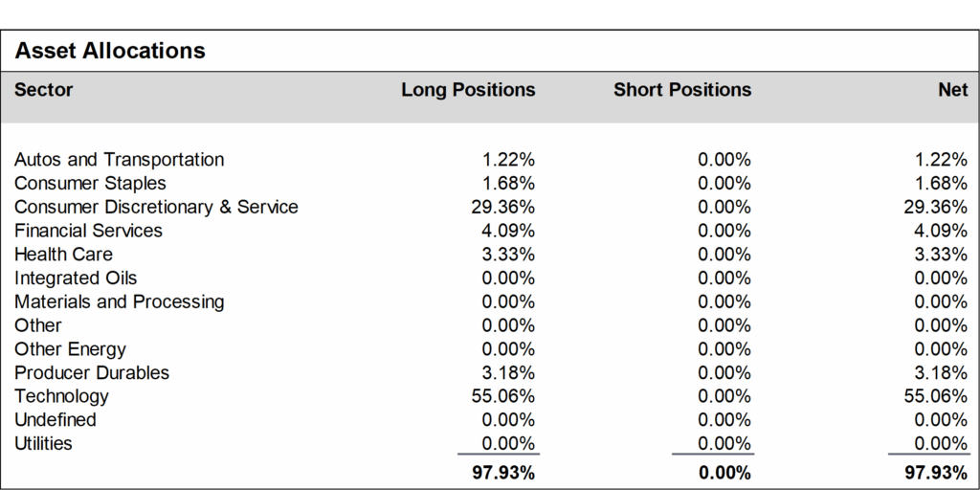The height and width of the screenshot is (490, 980).
Task: Select the Undefined sector label
Action: (56, 420)
